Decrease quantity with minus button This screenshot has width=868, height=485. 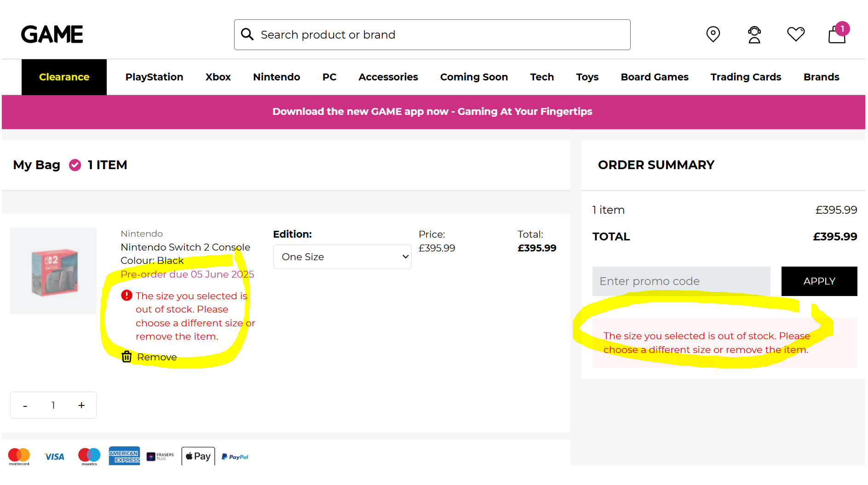pyautogui.click(x=25, y=405)
